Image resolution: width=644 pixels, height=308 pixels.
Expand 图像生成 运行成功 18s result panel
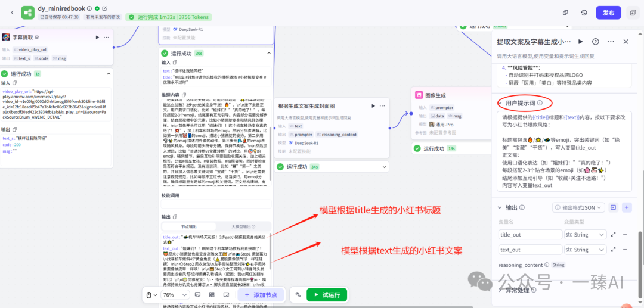451,148
